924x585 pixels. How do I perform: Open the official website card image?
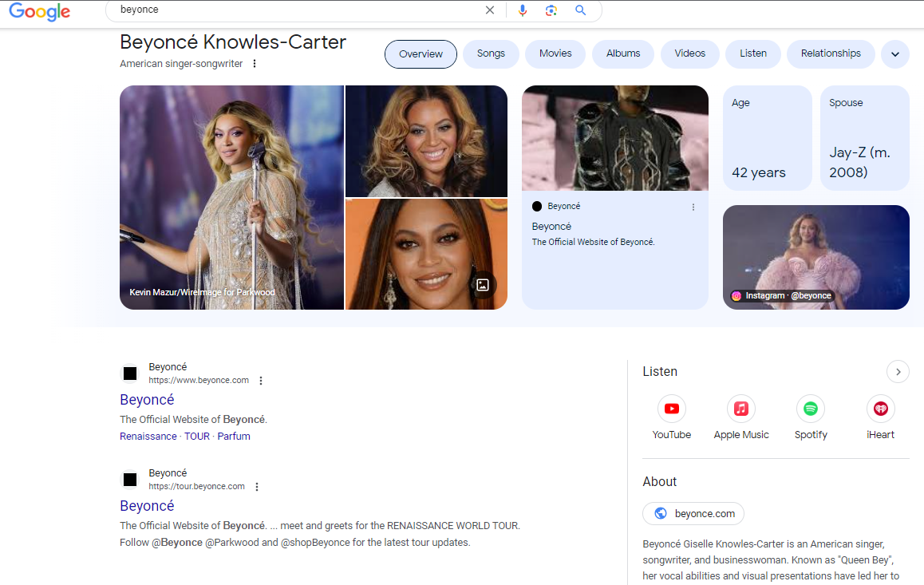coord(615,138)
